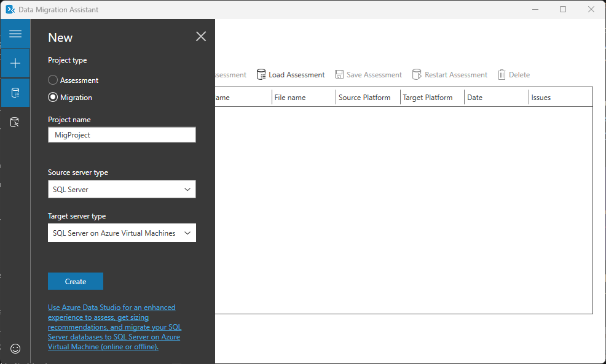Maximize the Data Migration Assistant window
Viewport: 606px width, 364px height.
coord(563,9)
